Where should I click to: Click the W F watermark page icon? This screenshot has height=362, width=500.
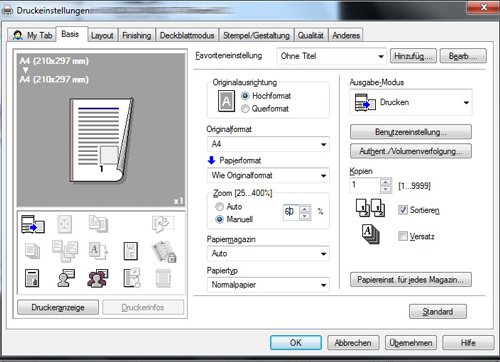130,251
